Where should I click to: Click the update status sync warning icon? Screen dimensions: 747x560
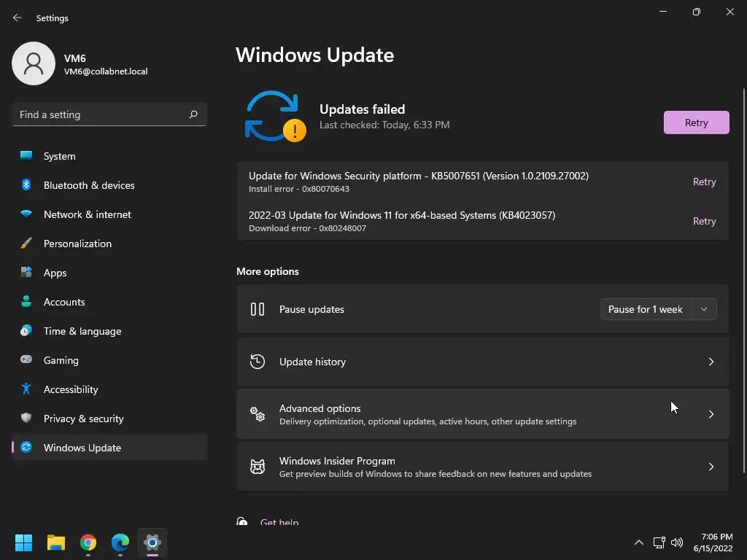[275, 117]
